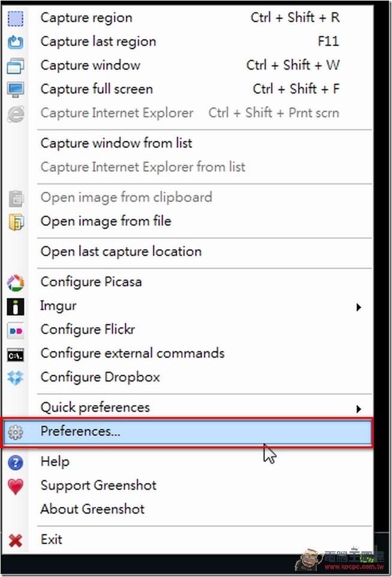Choose Configure external commands text
This screenshot has width=392, height=577.
click(x=132, y=354)
